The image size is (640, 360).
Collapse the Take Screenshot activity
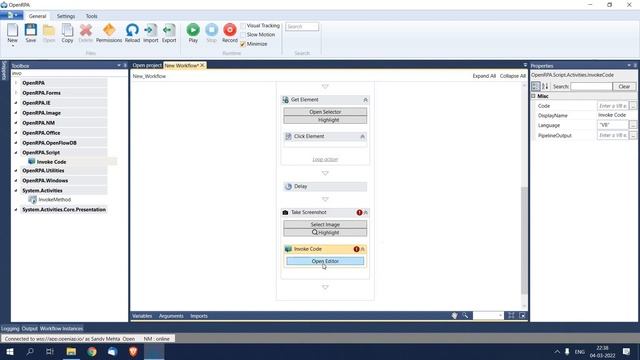coord(366,212)
